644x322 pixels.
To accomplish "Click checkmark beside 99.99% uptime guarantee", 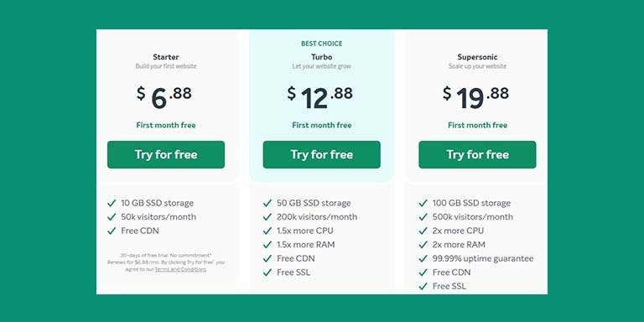I will (x=423, y=259).
